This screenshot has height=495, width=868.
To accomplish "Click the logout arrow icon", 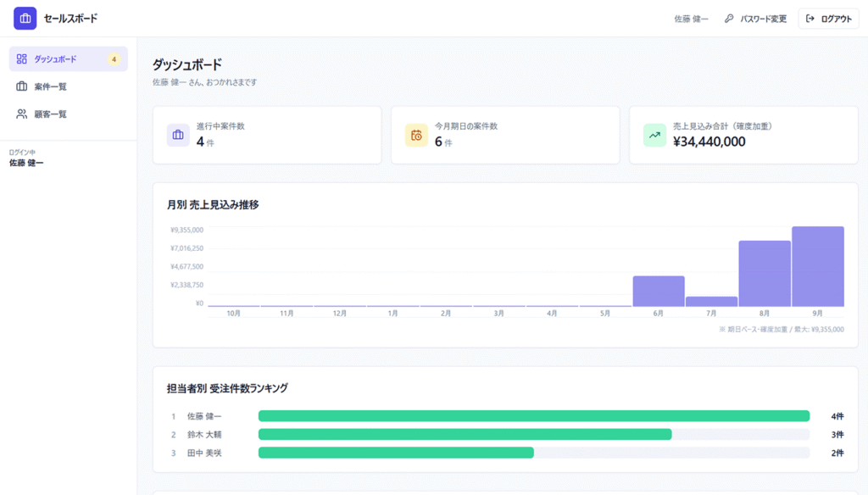I will [810, 19].
